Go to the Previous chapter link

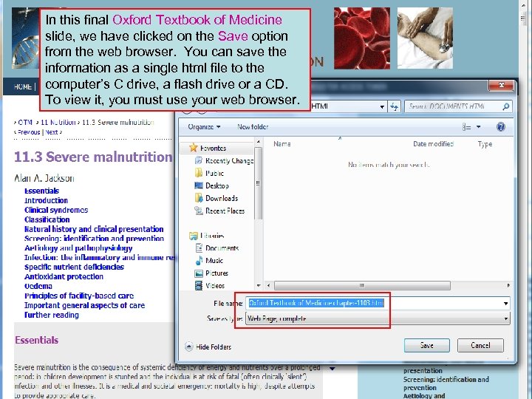(x=29, y=132)
